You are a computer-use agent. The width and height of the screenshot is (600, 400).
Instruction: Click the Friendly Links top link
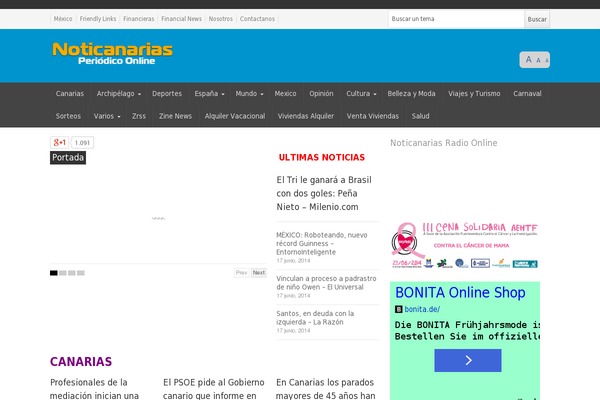98,19
